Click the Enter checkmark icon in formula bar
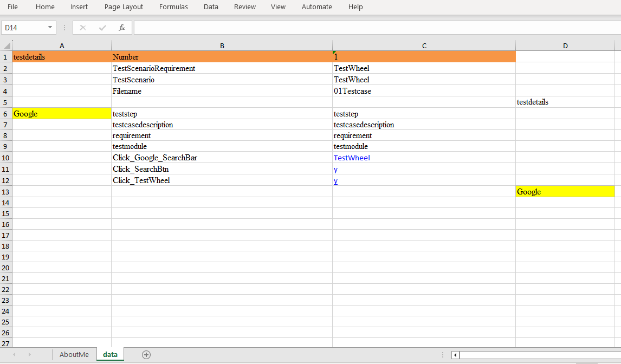 [102, 28]
